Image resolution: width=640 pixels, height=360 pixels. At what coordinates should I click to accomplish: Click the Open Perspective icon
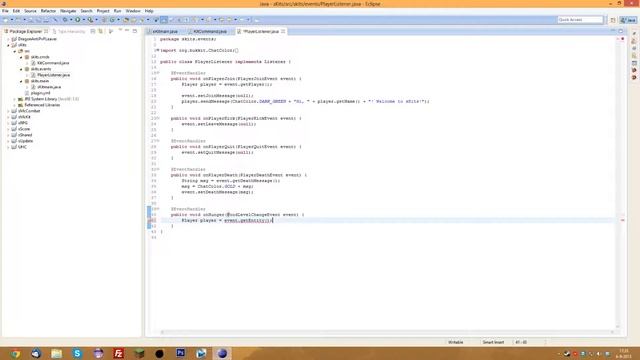(x=613, y=20)
